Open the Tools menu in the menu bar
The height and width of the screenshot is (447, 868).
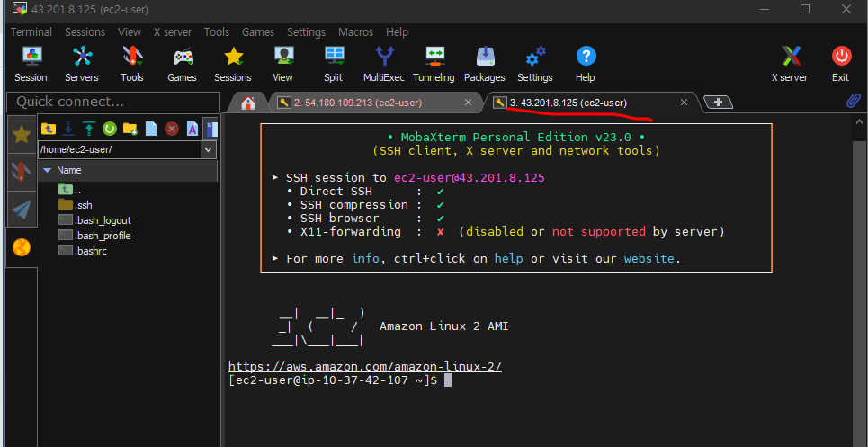point(217,32)
